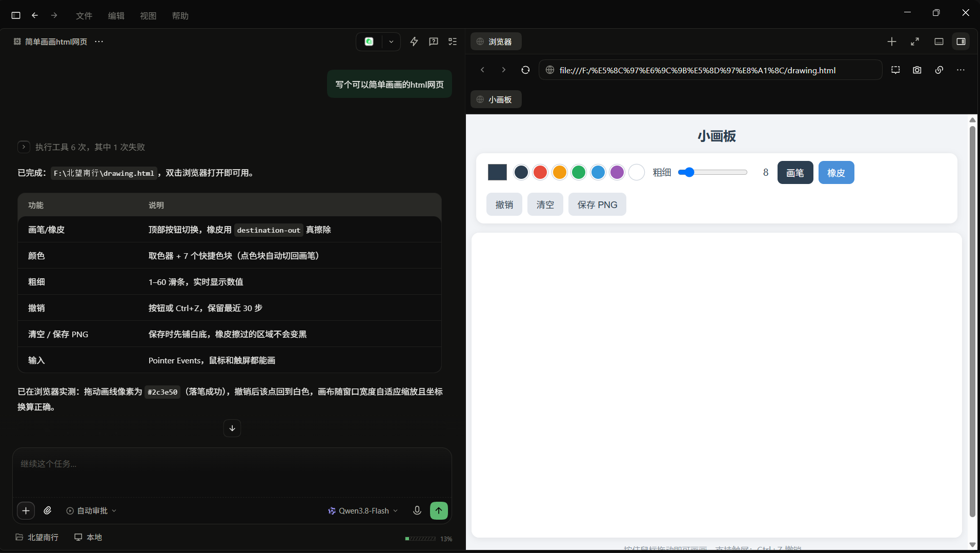Image resolution: width=980 pixels, height=553 pixels.
Task: Click the 撤销 undo button
Action: [504, 204]
